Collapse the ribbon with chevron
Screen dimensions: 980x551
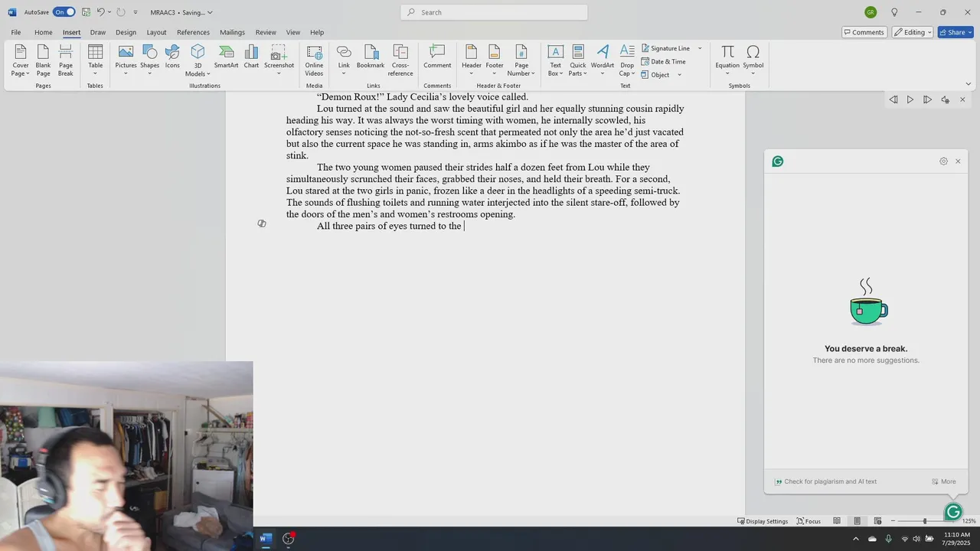(x=969, y=84)
